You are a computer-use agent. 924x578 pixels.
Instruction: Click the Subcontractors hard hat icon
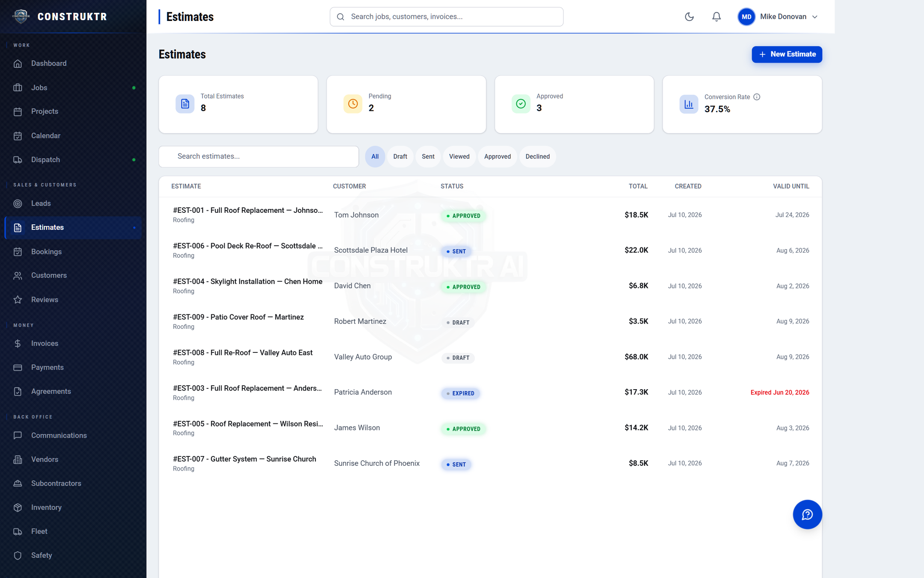18,483
